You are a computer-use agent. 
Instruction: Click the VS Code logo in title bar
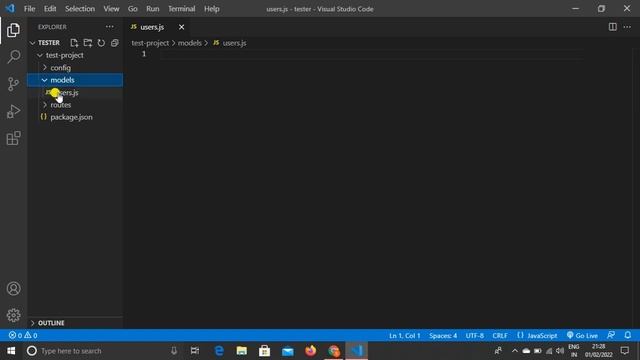[x=10, y=8]
